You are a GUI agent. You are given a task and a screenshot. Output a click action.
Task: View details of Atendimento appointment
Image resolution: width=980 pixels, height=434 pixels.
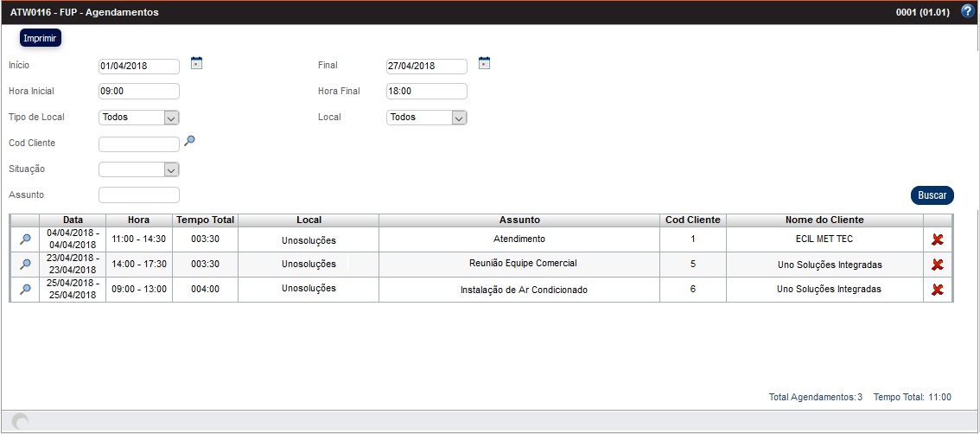[25, 239]
